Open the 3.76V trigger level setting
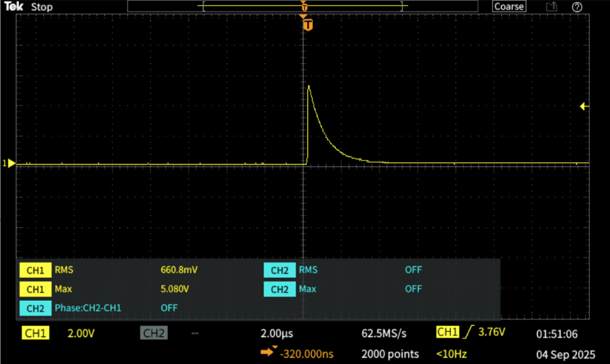 [491, 333]
